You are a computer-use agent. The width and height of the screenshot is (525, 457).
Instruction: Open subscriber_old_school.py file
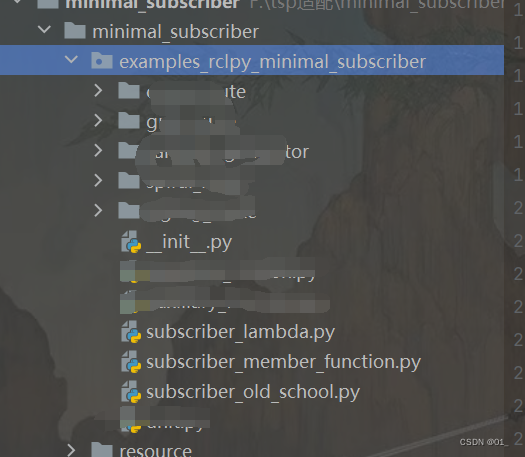[253, 392]
